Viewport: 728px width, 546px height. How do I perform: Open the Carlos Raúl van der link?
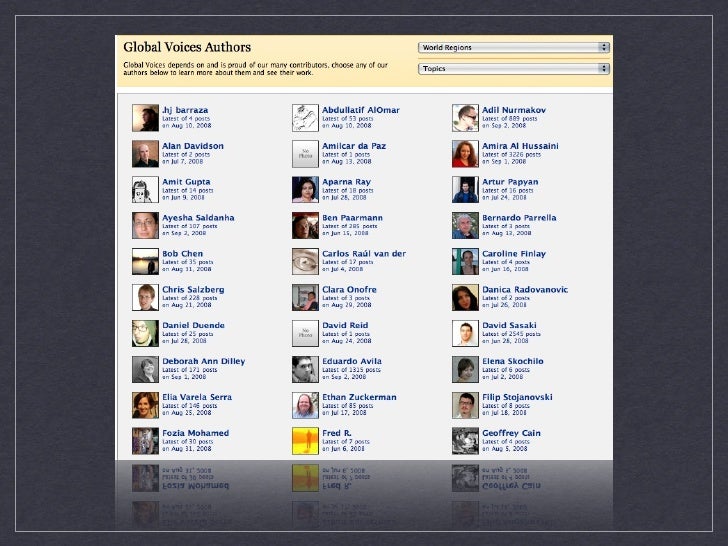coord(364,254)
